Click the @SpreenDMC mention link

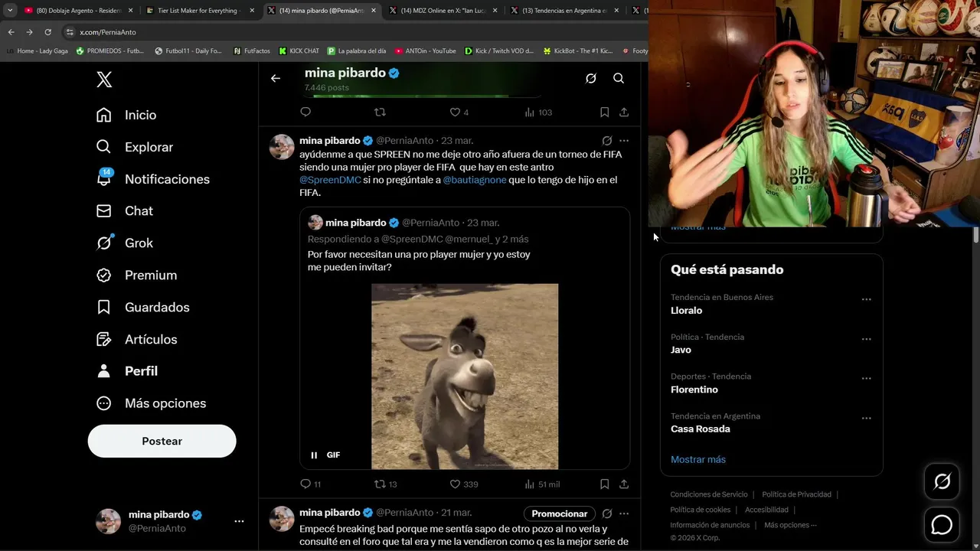pos(330,180)
